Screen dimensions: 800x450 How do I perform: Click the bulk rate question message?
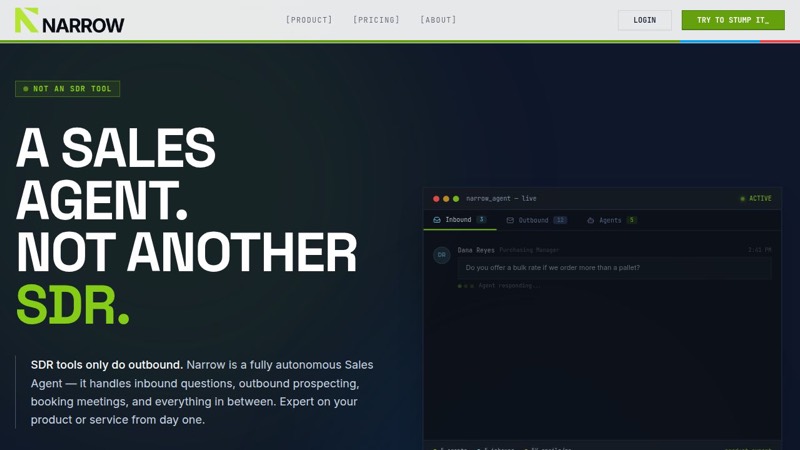click(x=614, y=268)
